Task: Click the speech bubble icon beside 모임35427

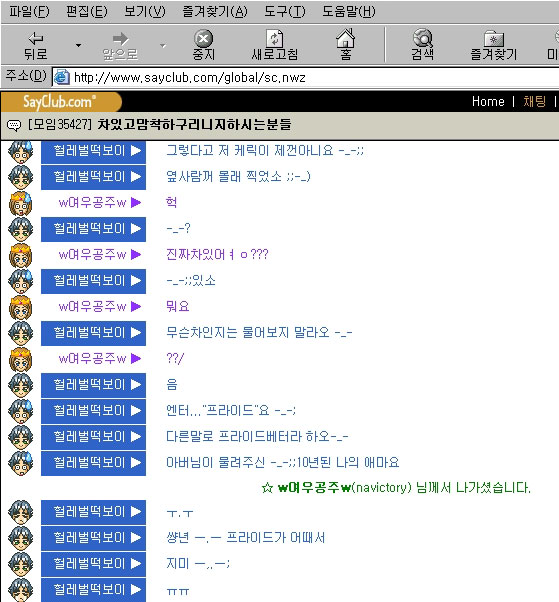Action: point(14,125)
